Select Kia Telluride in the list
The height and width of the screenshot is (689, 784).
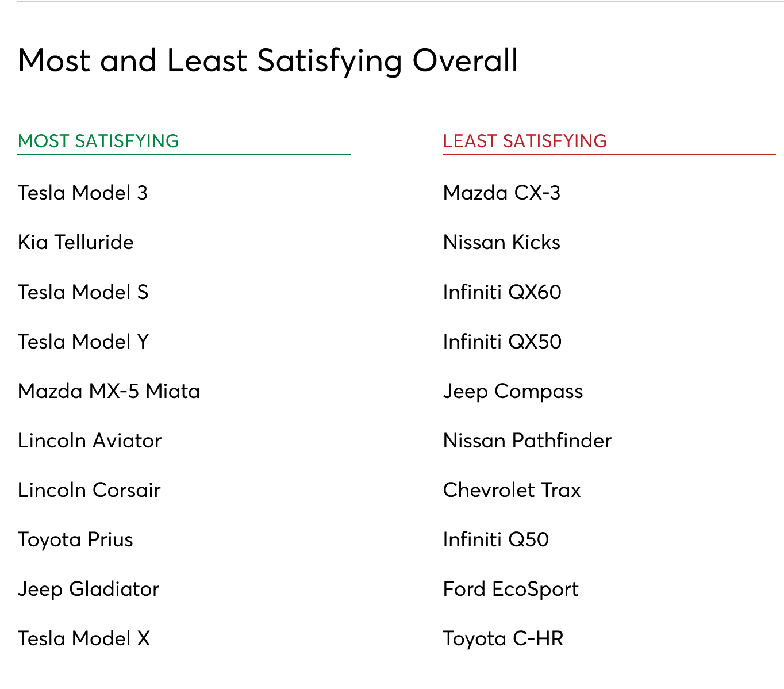pyautogui.click(x=76, y=242)
